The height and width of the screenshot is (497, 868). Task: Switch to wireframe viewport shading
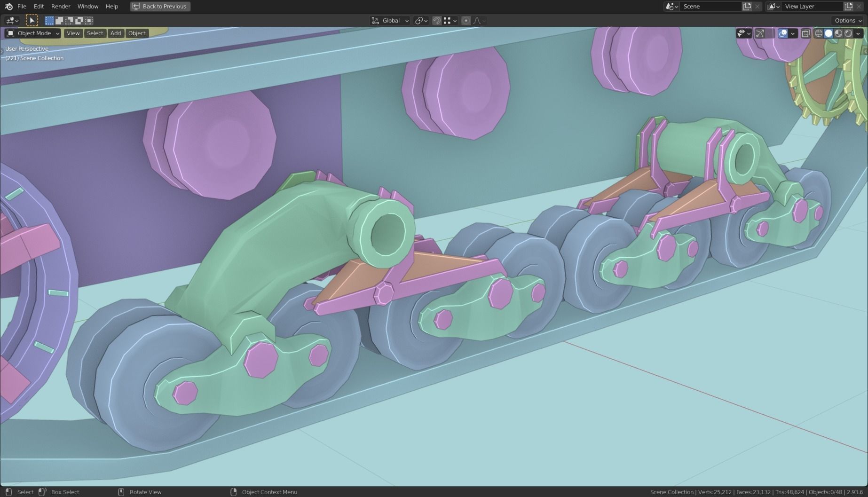pos(819,33)
